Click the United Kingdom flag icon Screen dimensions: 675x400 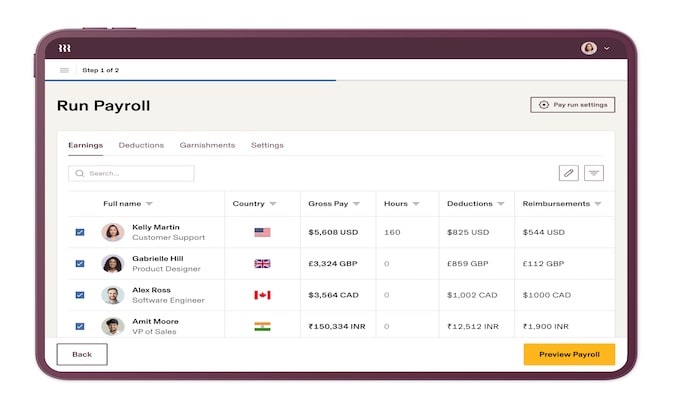tap(262, 264)
